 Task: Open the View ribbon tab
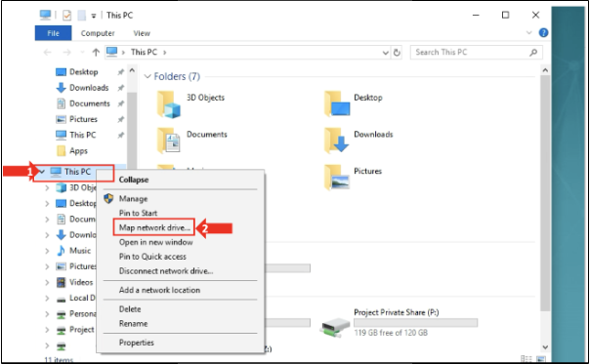pyautogui.click(x=142, y=33)
